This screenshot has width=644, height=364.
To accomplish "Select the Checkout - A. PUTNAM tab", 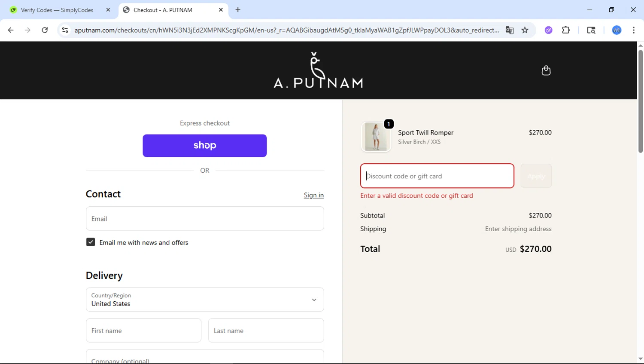I will tap(163, 10).
